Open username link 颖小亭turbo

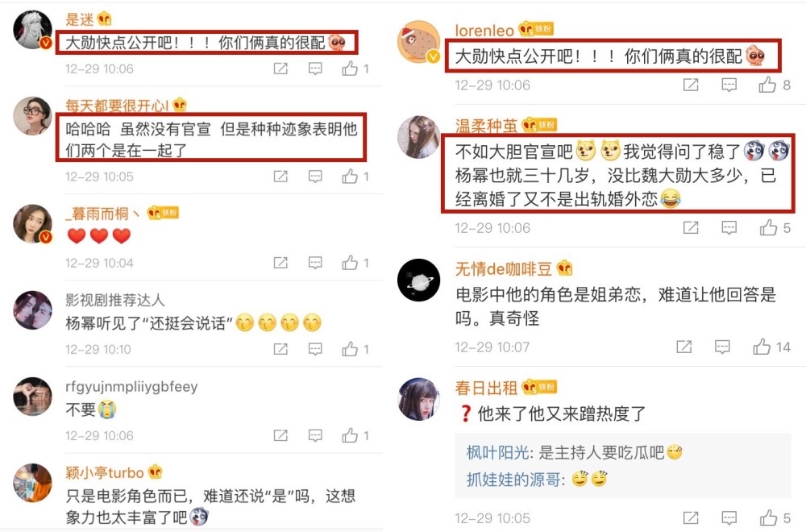pyautogui.click(x=104, y=472)
